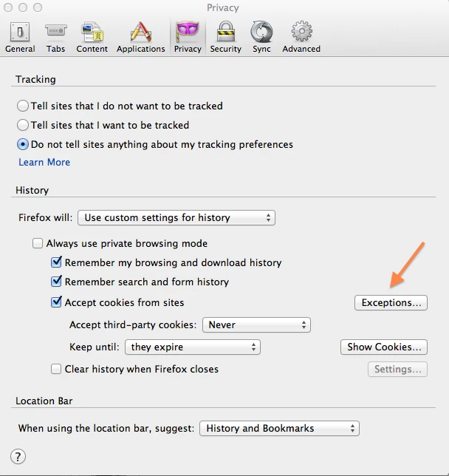Click the greyed-out Settings… button
This screenshot has height=476, width=449.
click(x=397, y=369)
